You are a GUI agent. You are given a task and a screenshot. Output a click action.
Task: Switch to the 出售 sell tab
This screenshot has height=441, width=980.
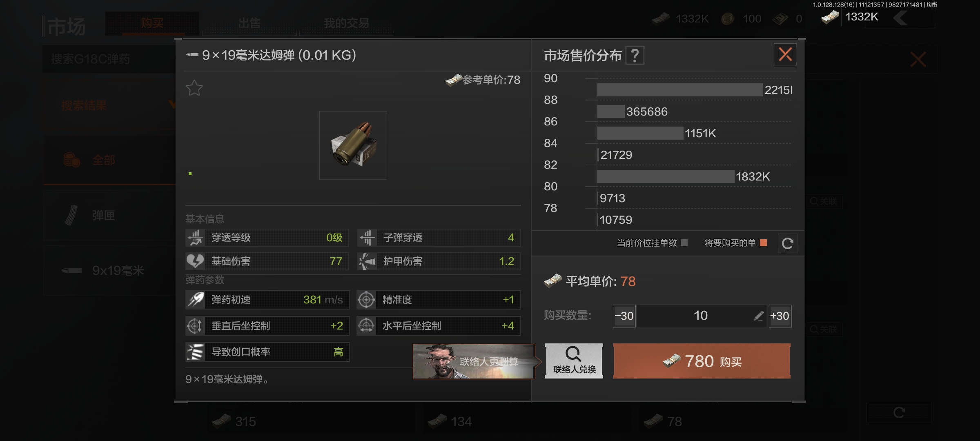click(x=249, y=23)
